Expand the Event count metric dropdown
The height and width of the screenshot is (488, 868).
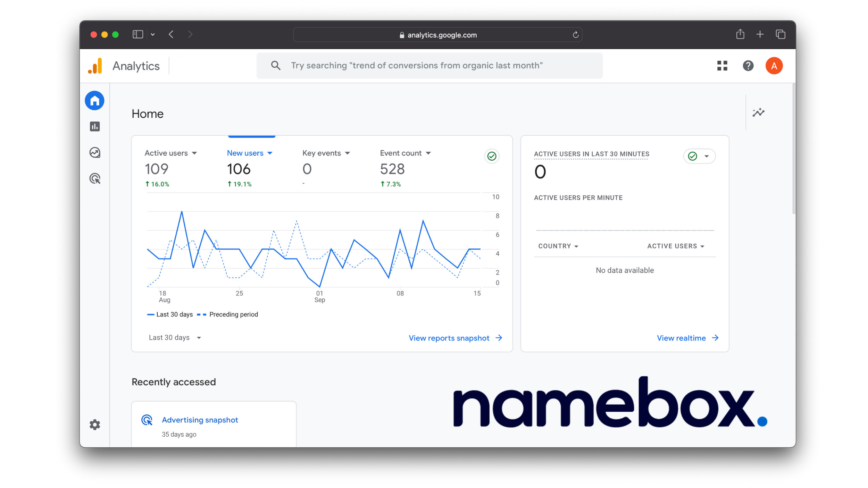428,153
